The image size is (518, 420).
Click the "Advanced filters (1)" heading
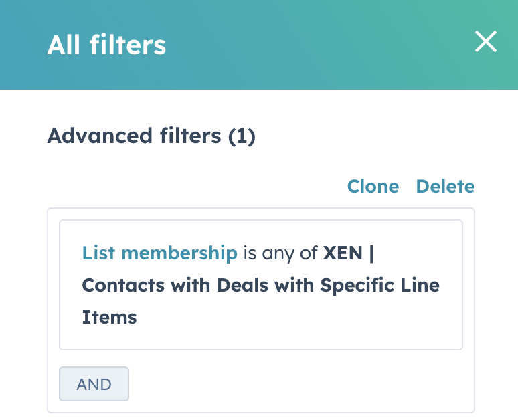[151, 136]
